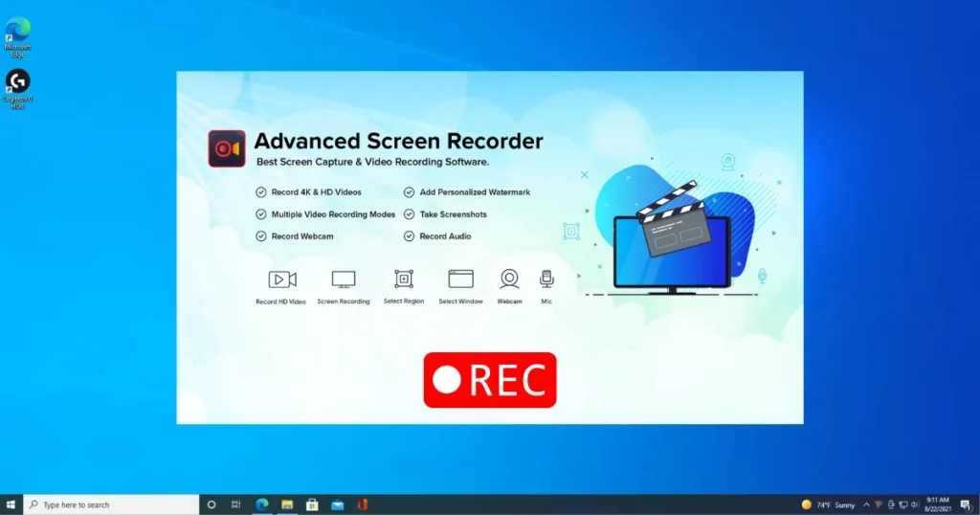Open network settings from the tray icon

[903, 504]
